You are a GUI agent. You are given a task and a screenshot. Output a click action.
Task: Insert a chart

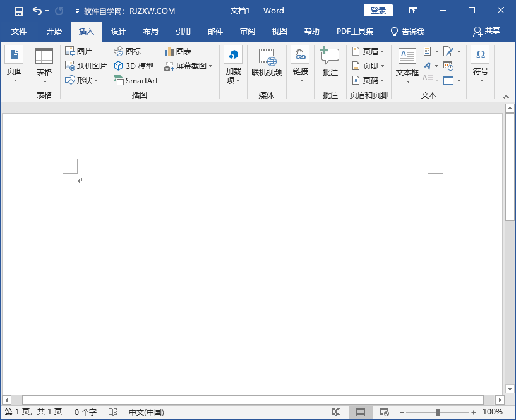tap(179, 51)
